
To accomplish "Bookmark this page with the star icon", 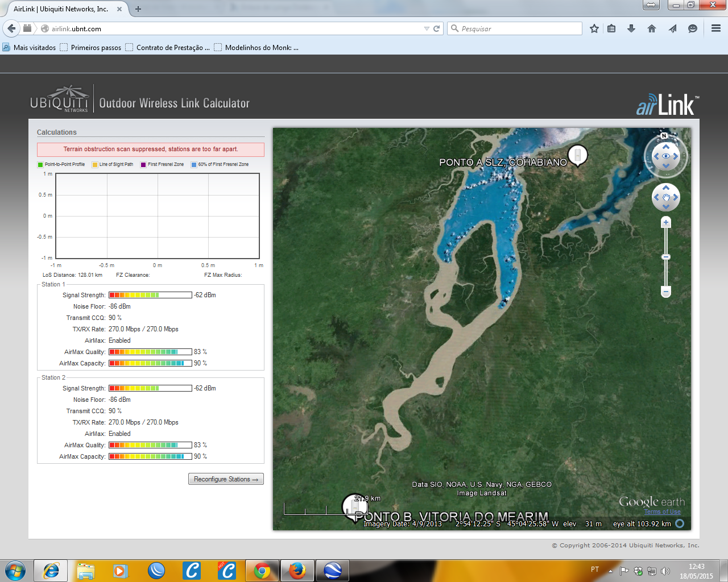I will point(594,28).
